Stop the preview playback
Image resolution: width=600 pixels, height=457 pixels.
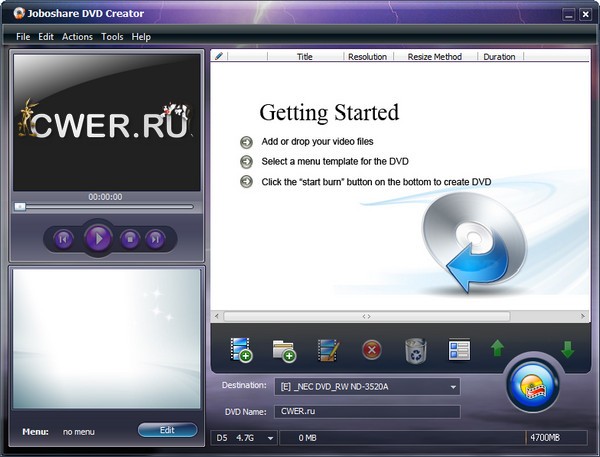coord(129,238)
